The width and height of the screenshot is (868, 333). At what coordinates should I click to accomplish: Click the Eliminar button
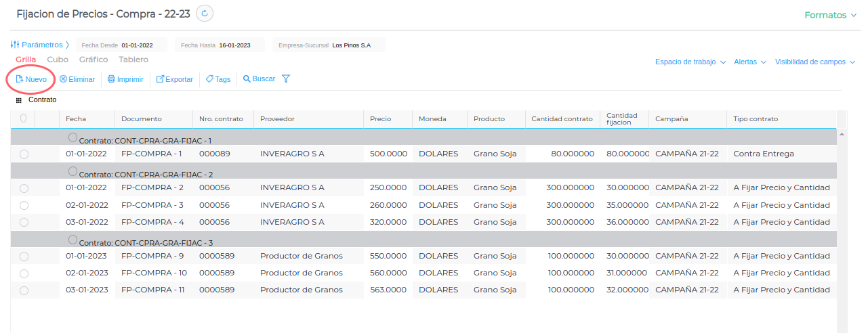tap(77, 79)
